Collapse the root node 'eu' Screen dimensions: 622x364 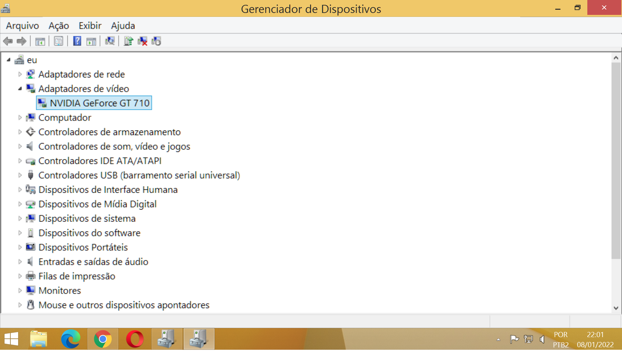pos(9,60)
